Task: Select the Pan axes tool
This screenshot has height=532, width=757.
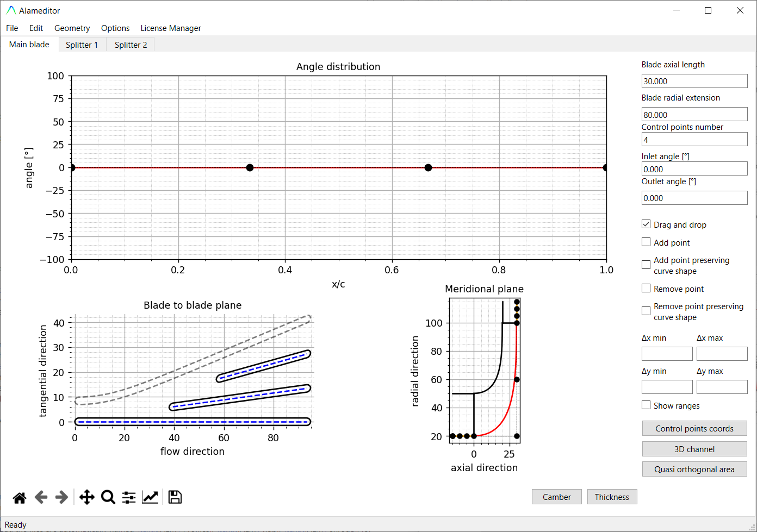Action: [x=87, y=497]
